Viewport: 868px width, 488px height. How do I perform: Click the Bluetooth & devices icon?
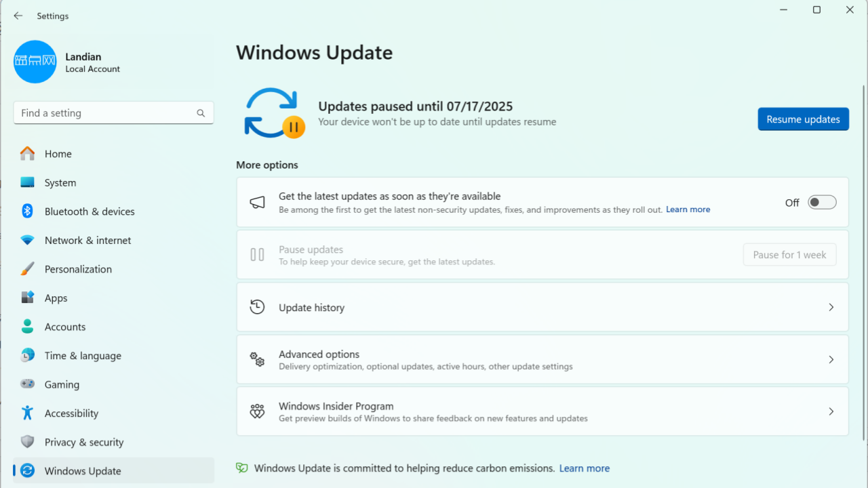point(27,211)
